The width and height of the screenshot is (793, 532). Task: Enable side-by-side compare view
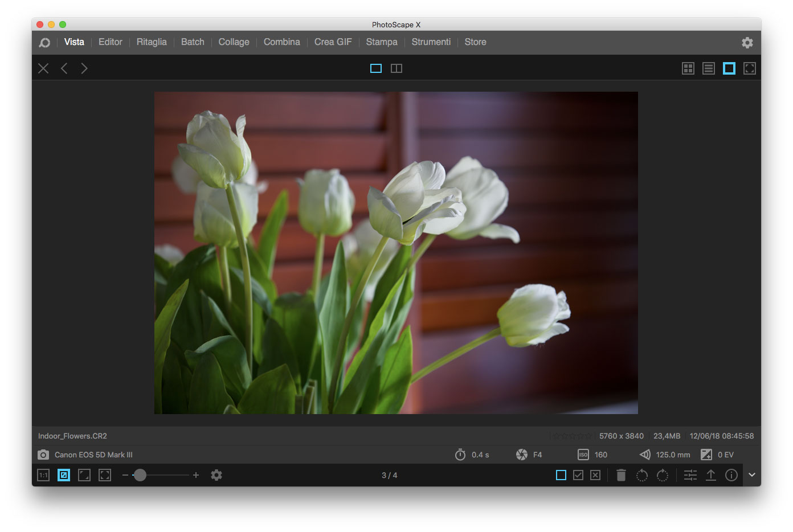(x=396, y=68)
